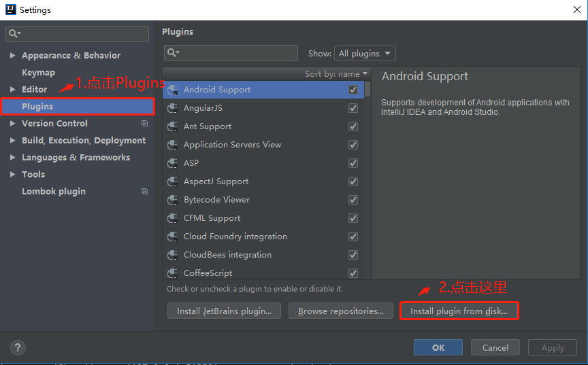This screenshot has height=365, width=588.
Task: Toggle the CFML Support checkbox
Action: pyautogui.click(x=353, y=218)
